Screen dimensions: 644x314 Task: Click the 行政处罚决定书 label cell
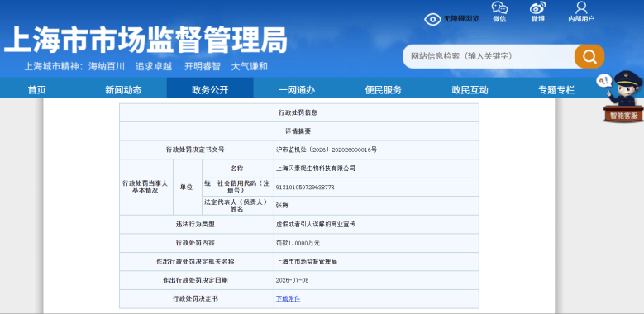[197, 299]
